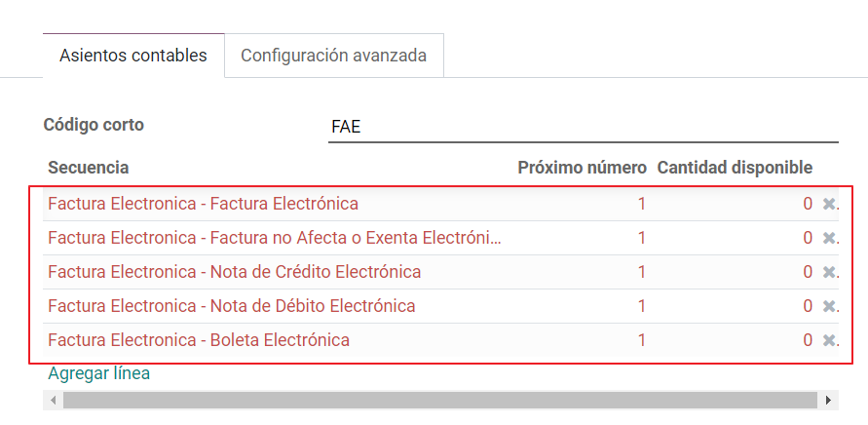The image size is (868, 425).
Task: Edit available quantity of Factura no Afecta row
Action: point(808,238)
